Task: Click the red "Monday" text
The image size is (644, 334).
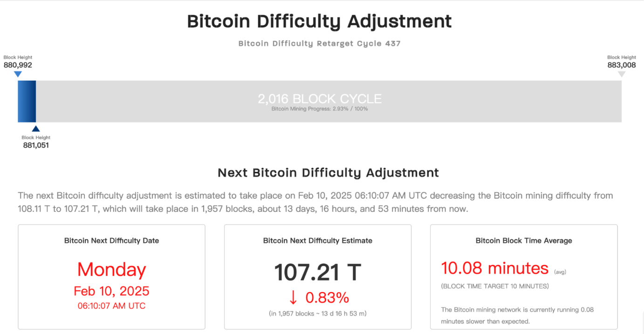Action: click(111, 270)
